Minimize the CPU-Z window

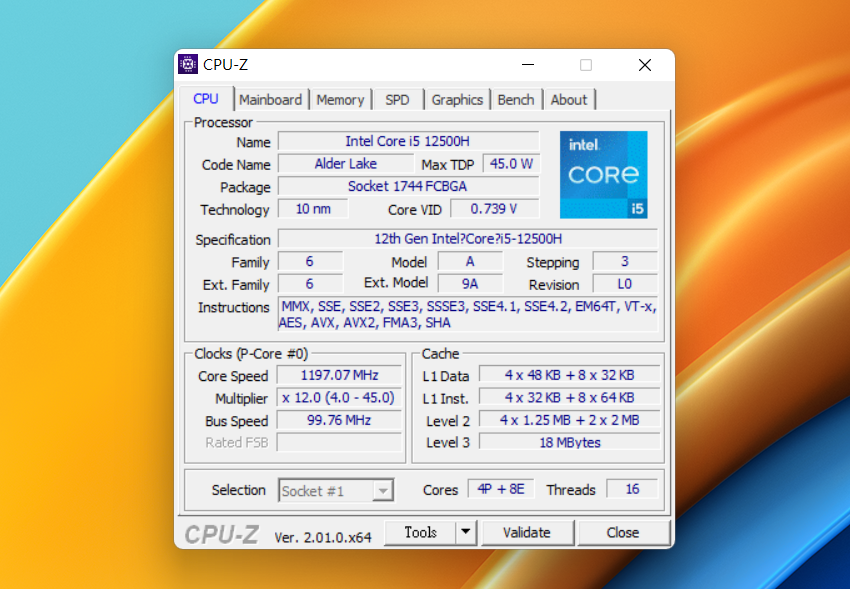point(528,65)
